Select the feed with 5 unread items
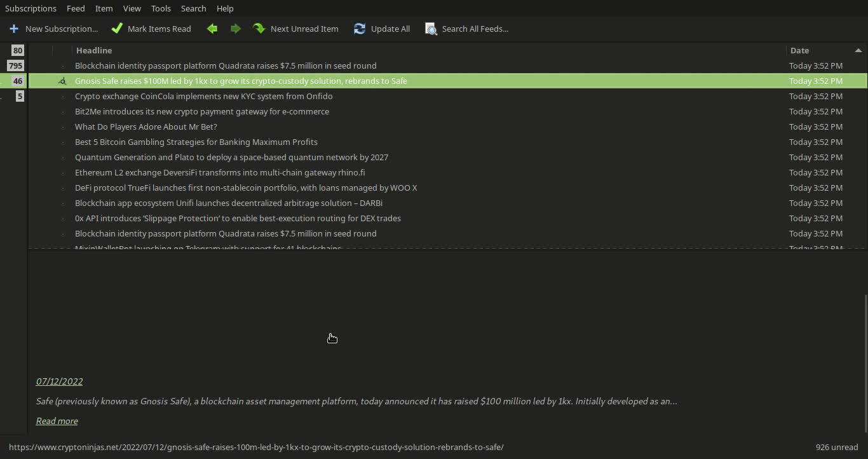868x459 pixels. 20,96
